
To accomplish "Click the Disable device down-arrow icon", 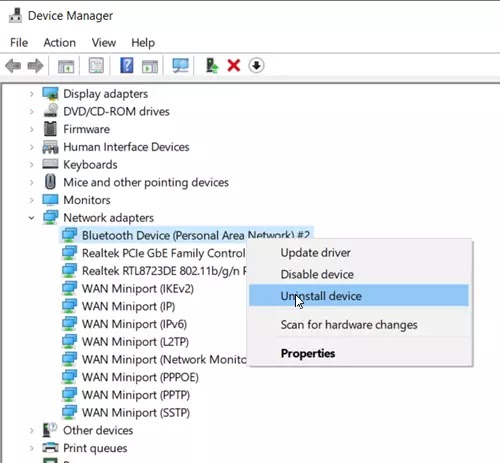I will [x=256, y=65].
